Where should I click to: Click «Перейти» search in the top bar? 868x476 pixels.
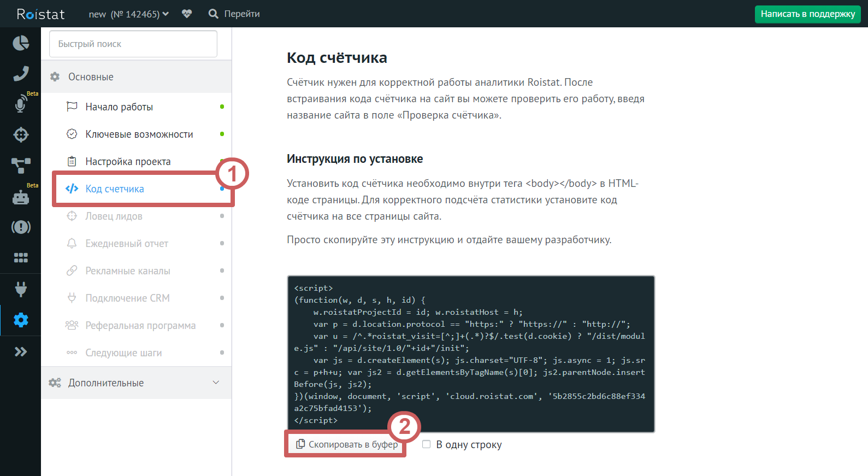tap(234, 14)
